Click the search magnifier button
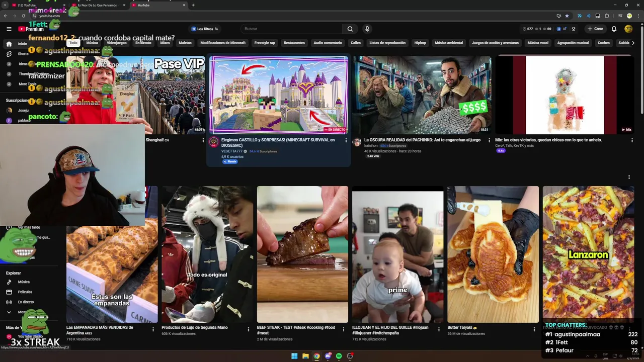Image resolution: width=644 pixels, height=362 pixels. (x=350, y=29)
